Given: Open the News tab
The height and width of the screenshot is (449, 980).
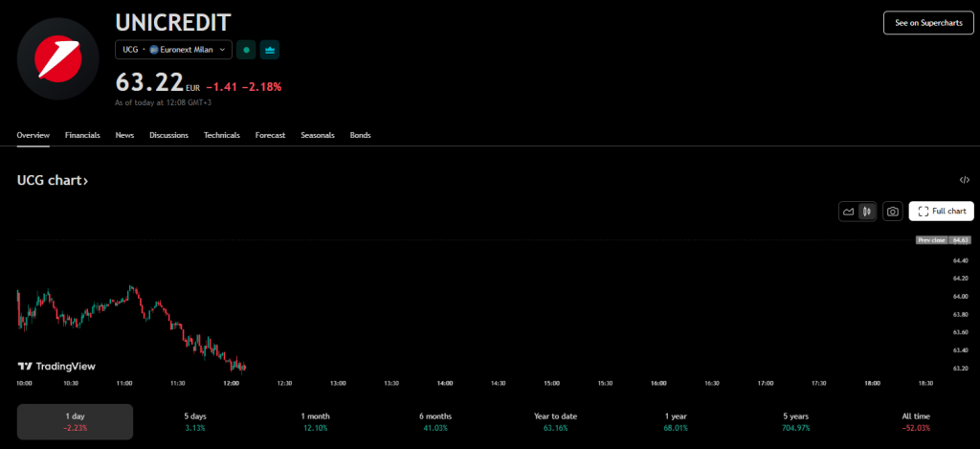Looking at the screenshot, I should (125, 135).
